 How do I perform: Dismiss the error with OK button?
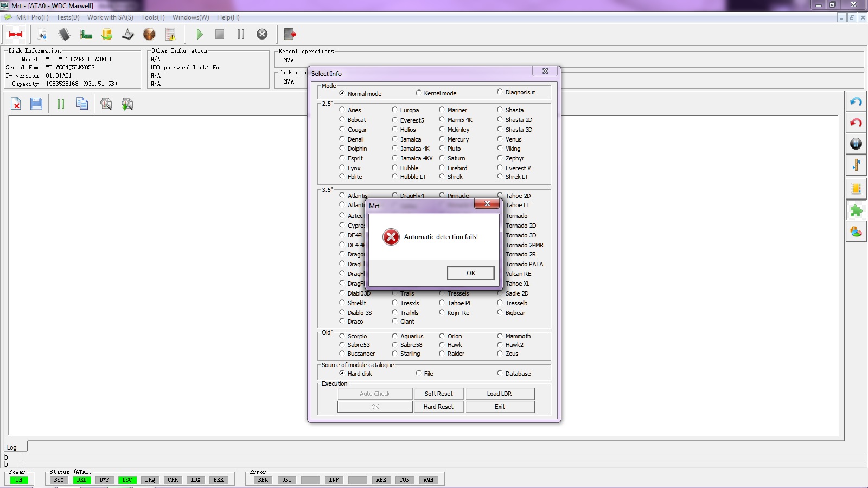[x=470, y=273]
